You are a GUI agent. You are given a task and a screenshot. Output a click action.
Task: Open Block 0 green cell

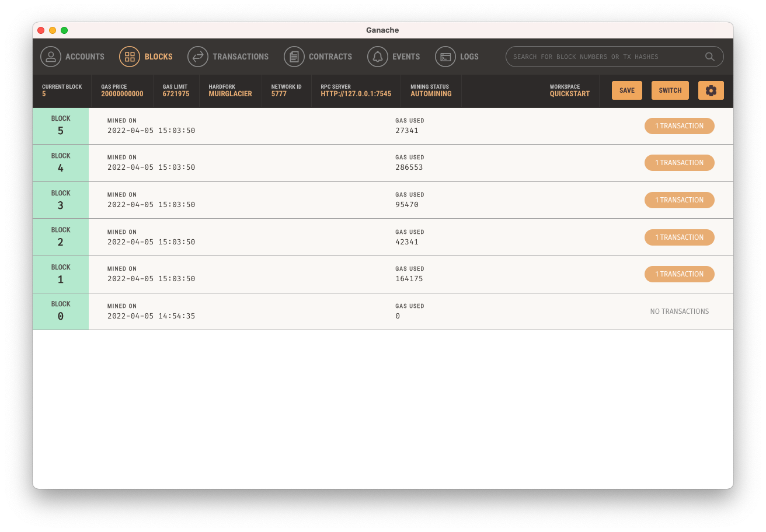[x=61, y=311]
